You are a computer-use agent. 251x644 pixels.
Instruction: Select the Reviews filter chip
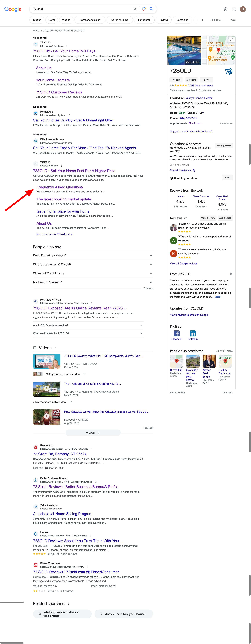163,20
